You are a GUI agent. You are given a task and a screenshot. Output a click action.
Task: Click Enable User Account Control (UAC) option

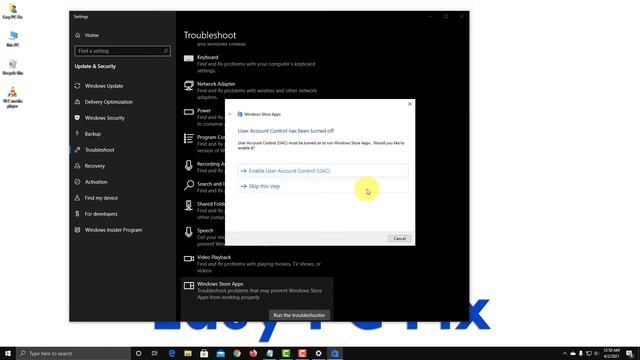tap(322, 171)
